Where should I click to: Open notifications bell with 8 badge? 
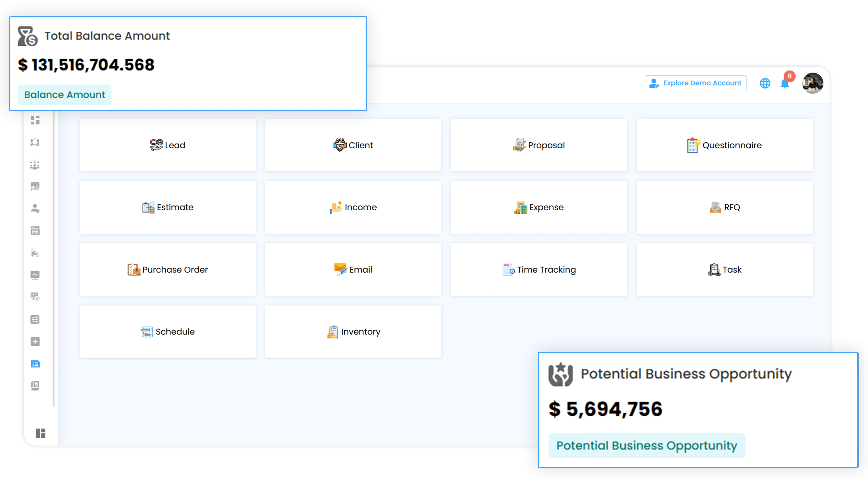tap(785, 83)
